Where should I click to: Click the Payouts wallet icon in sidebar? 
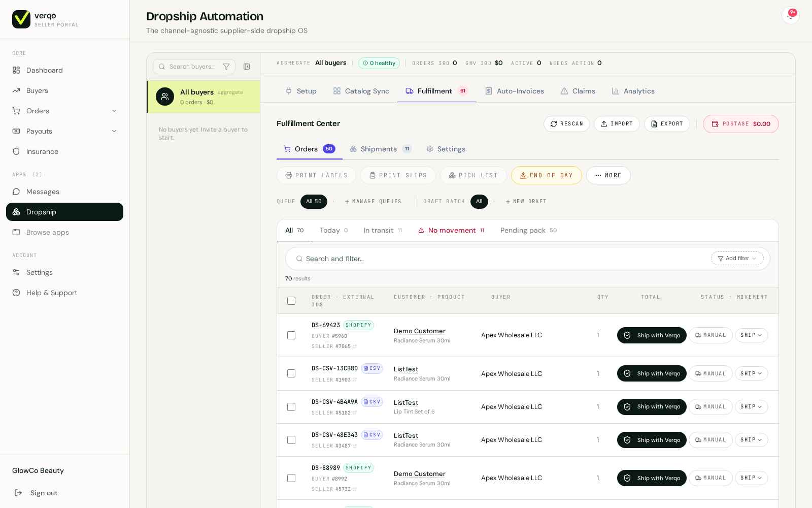coord(16,131)
